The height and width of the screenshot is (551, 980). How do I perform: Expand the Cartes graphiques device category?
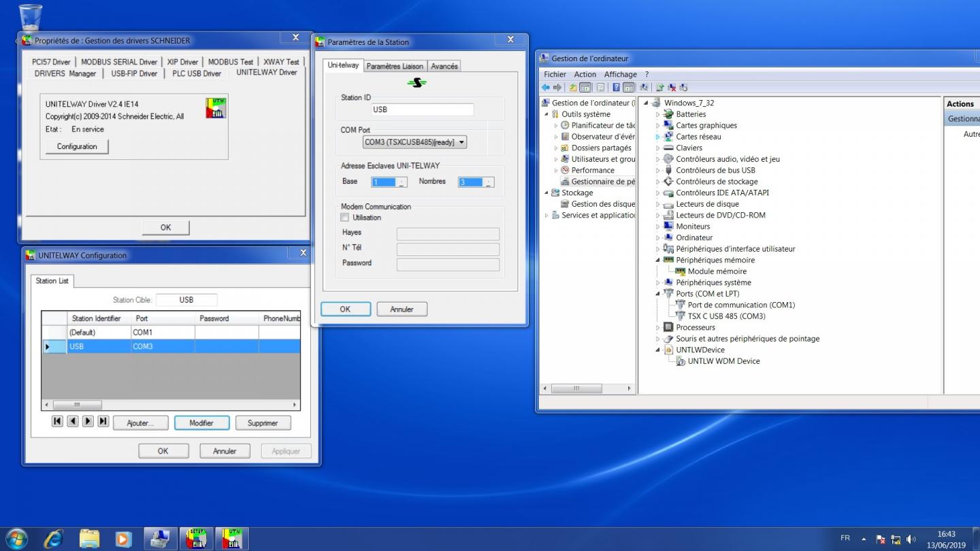pyautogui.click(x=658, y=125)
